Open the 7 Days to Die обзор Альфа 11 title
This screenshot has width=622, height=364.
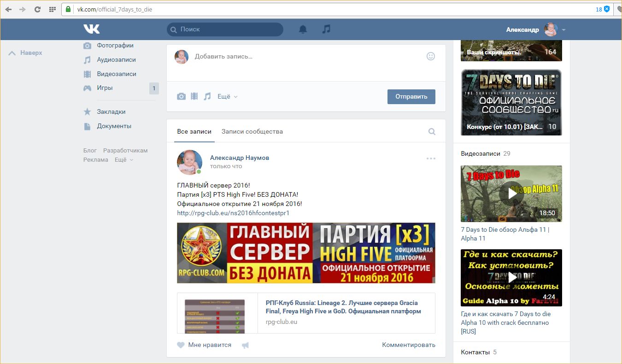click(x=505, y=234)
